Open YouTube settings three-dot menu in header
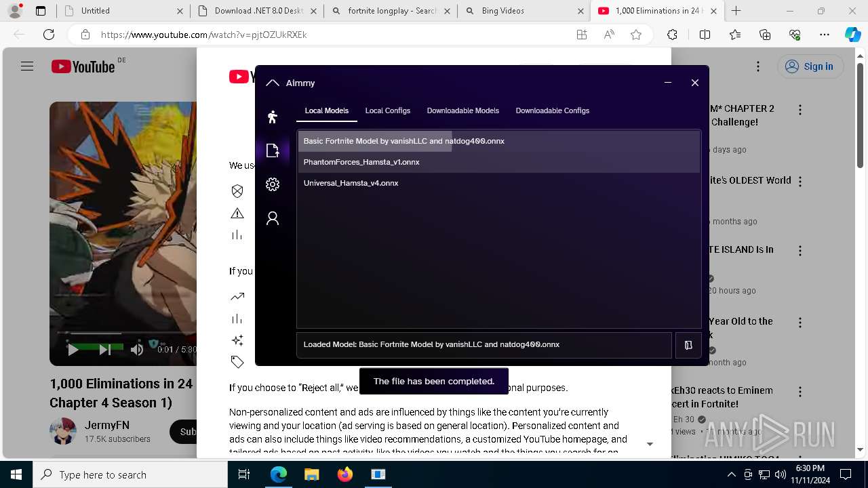Viewport: 868px width, 488px height. tap(758, 66)
